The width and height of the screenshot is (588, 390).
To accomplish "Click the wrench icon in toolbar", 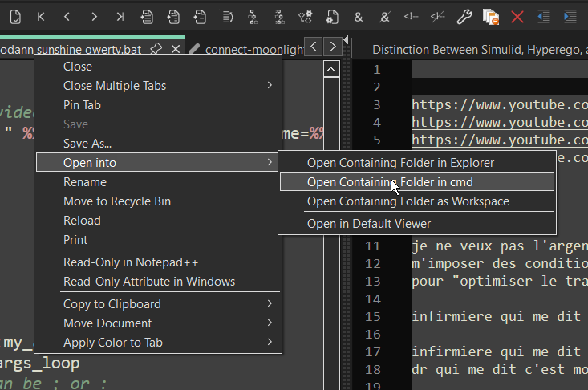I will (464, 16).
